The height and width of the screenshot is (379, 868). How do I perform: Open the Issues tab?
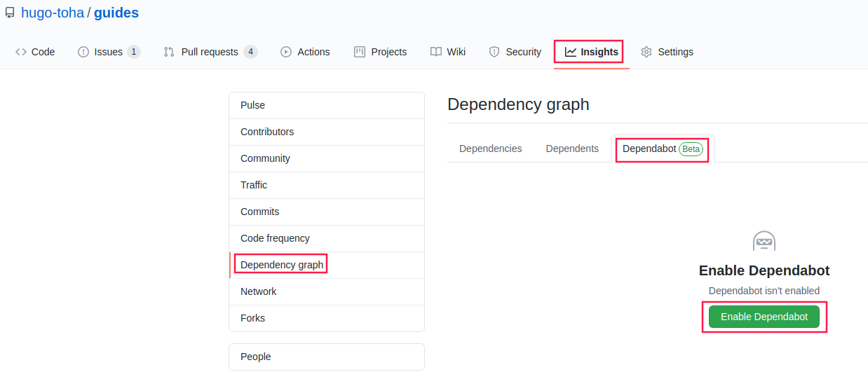(109, 52)
